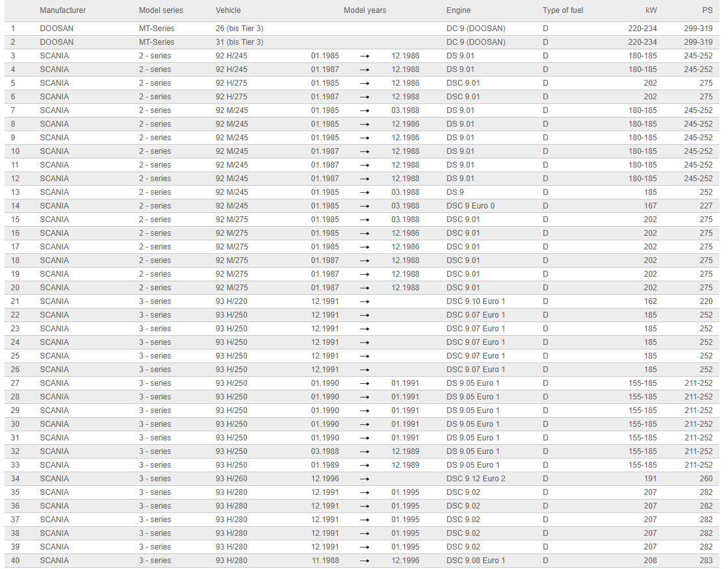Click the 208 kW value
The width and height of the screenshot is (728, 569).
click(x=650, y=560)
